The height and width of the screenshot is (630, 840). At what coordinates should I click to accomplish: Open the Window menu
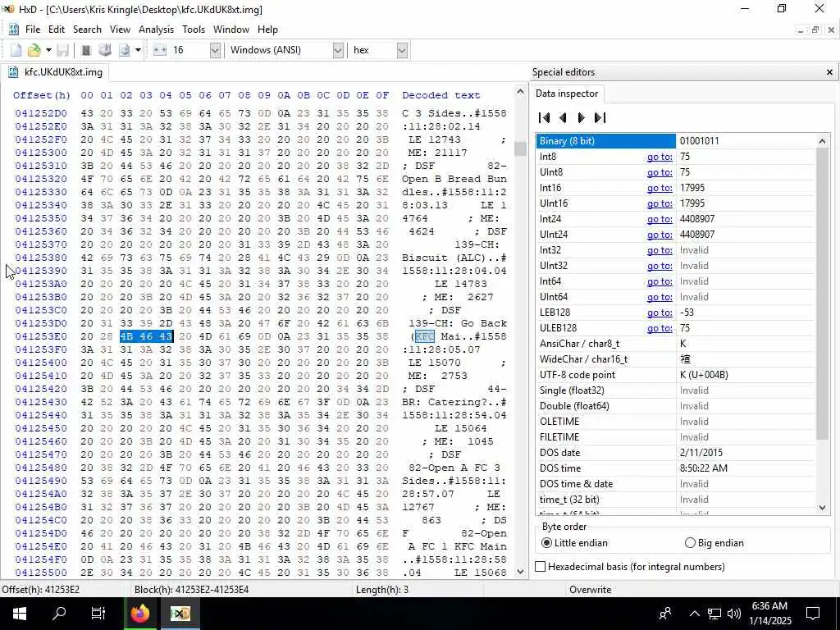[x=231, y=30]
